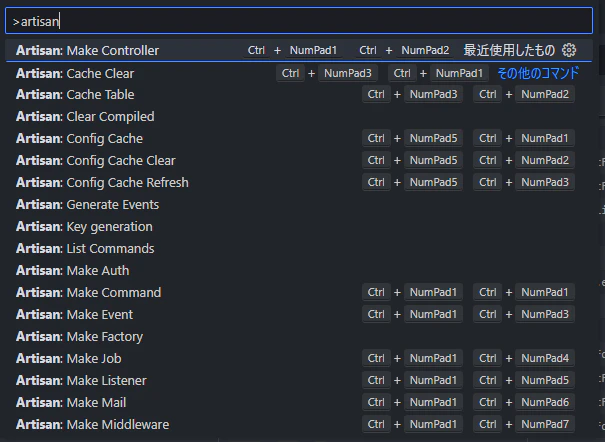Run Artisan: Cache Clear command
The image size is (605, 442).
(x=299, y=73)
